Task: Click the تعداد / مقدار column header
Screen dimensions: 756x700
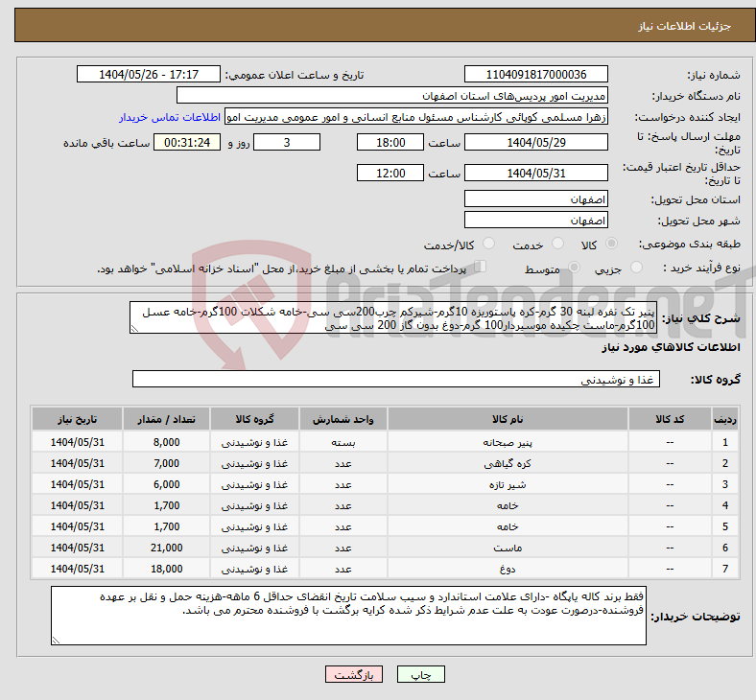Action: click(166, 419)
